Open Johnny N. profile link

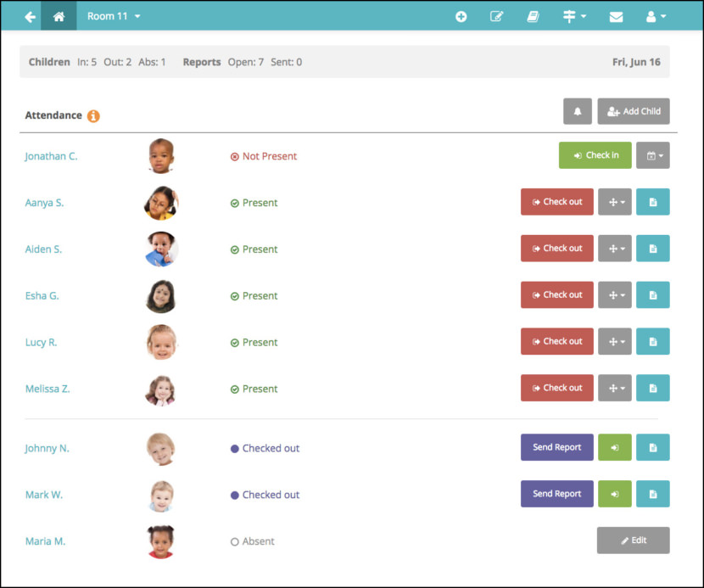coord(47,448)
